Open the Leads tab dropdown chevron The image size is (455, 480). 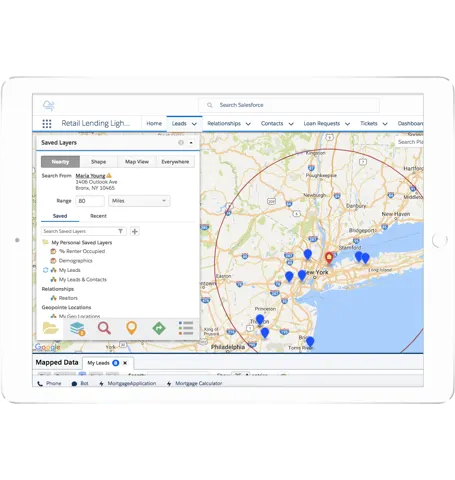194,124
